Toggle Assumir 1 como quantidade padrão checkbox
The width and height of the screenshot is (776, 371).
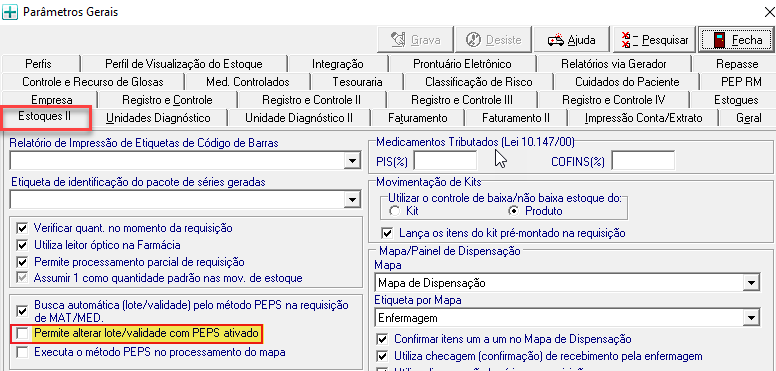[x=22, y=278]
